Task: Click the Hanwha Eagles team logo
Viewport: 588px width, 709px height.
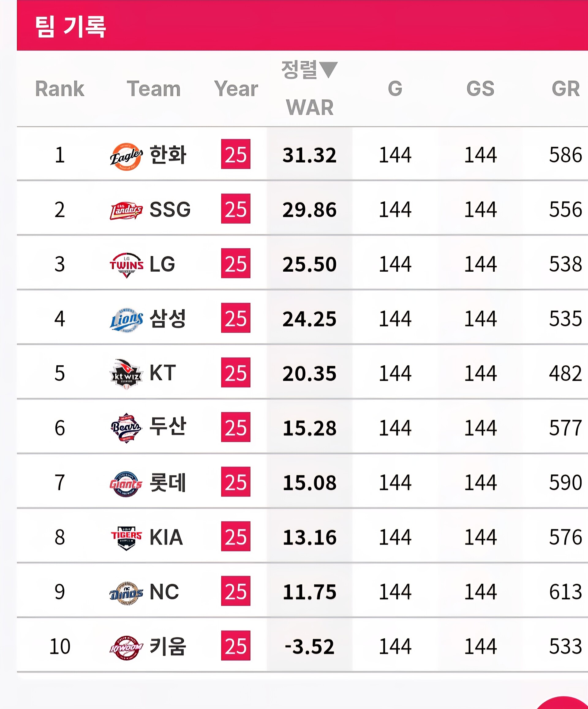Action: (126, 156)
